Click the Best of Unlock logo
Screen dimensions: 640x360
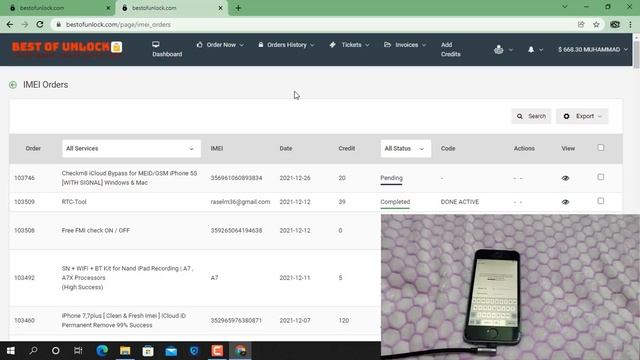pos(67,47)
